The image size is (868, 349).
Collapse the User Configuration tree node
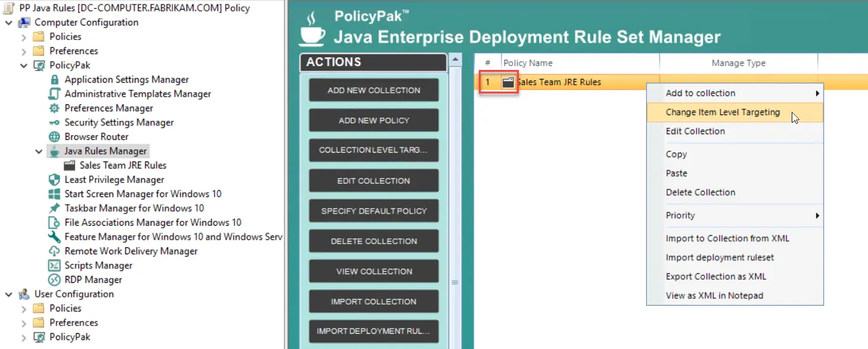coord(8,294)
